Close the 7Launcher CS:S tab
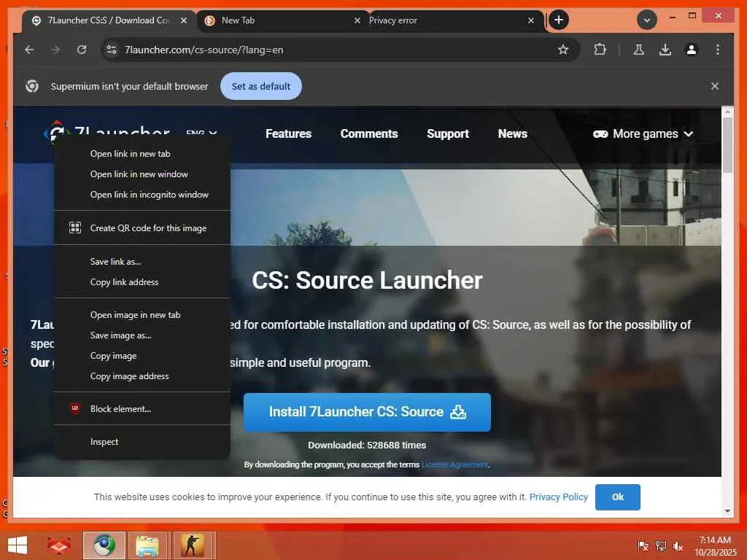 click(183, 20)
